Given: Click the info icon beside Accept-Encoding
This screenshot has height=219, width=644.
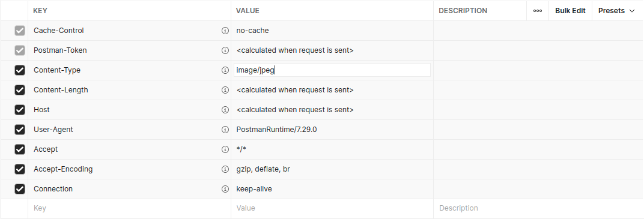Looking at the screenshot, I should click(x=225, y=169).
